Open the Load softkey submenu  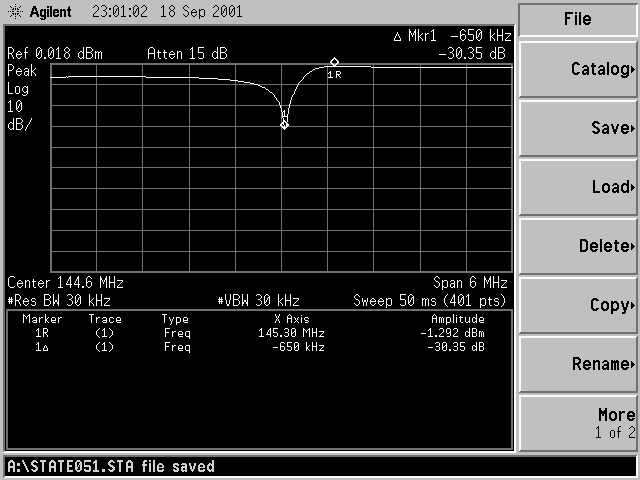tap(578, 187)
